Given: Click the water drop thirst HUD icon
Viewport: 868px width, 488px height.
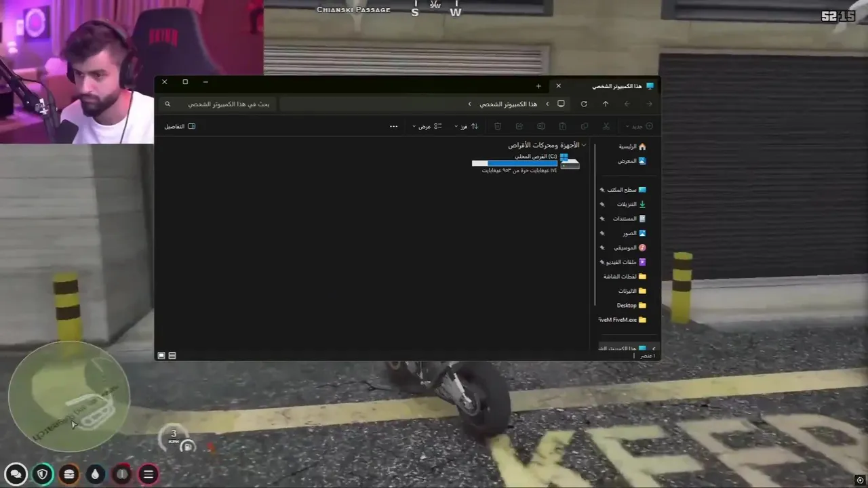Looking at the screenshot, I should (95, 474).
